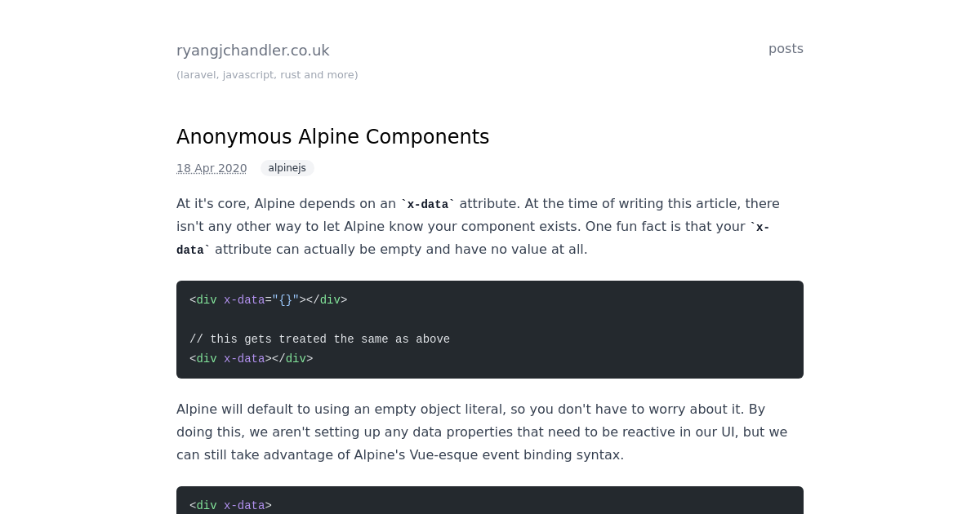Click the alpinejs tag badge
The image size is (980, 514).
(x=287, y=168)
